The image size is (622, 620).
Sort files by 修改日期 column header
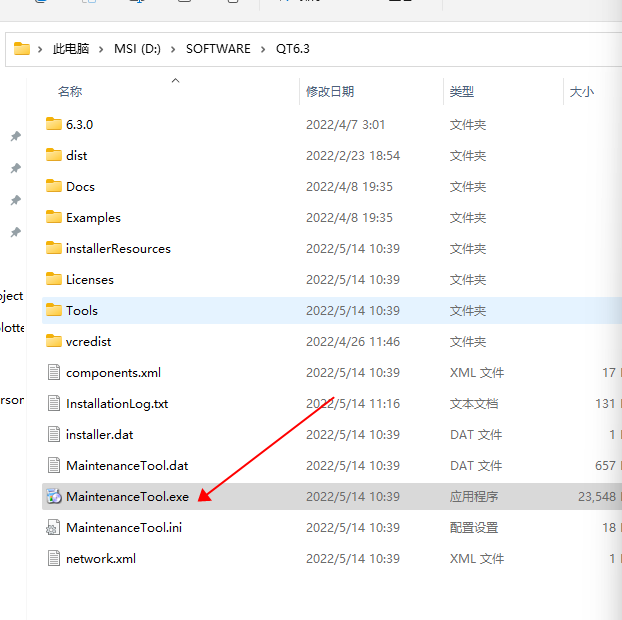(x=330, y=92)
